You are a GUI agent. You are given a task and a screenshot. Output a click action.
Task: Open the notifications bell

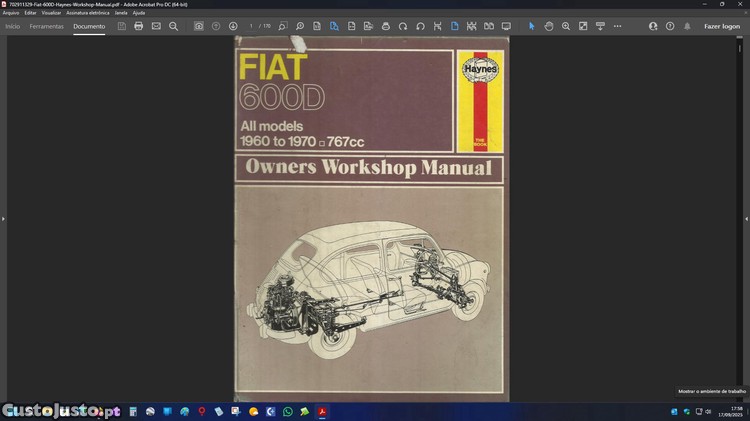pyautogui.click(x=687, y=26)
